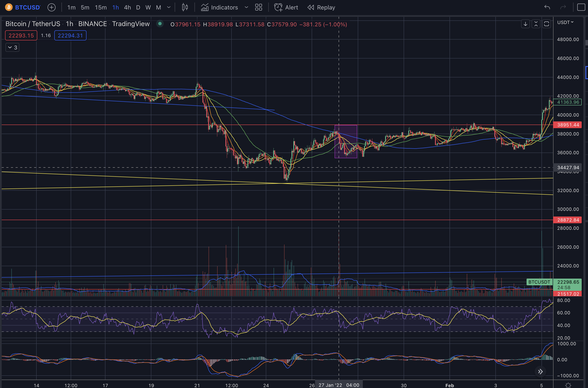Click the undo arrow
The width and height of the screenshot is (588, 388).
pos(547,7)
